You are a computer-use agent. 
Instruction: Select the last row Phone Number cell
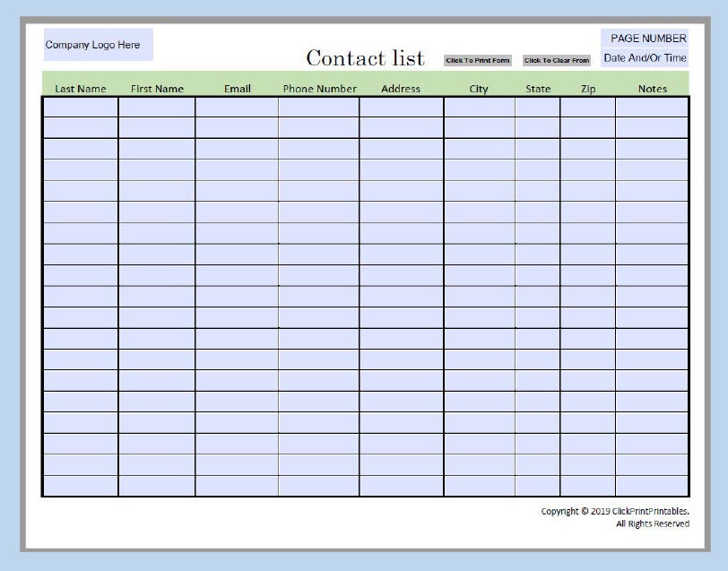[319, 486]
